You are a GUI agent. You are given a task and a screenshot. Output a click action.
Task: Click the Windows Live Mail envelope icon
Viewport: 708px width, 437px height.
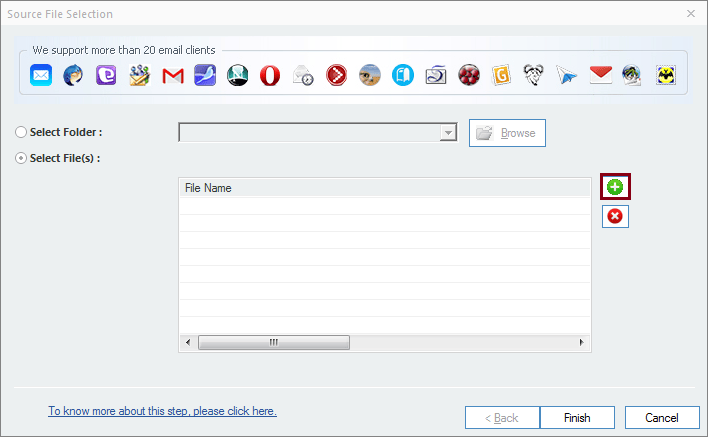click(41, 75)
